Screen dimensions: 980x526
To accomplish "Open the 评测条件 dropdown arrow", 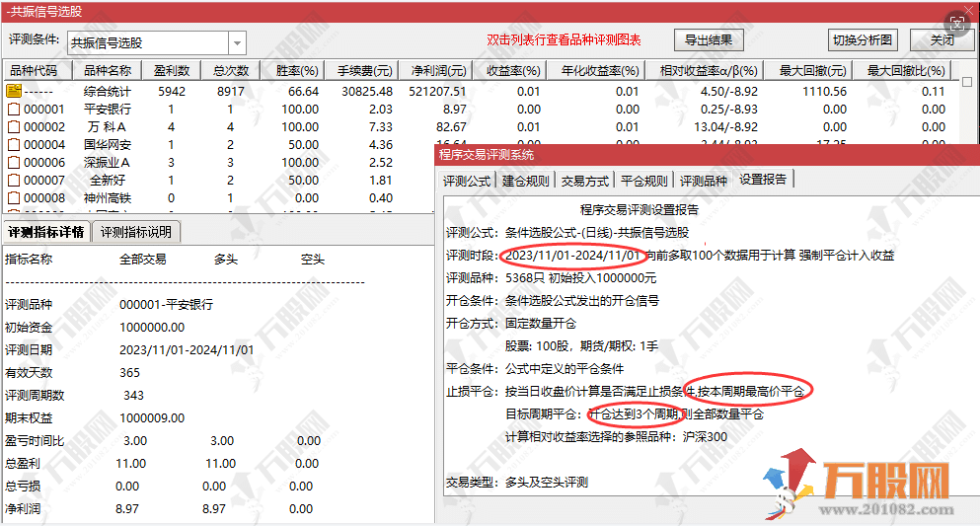I will (x=237, y=42).
